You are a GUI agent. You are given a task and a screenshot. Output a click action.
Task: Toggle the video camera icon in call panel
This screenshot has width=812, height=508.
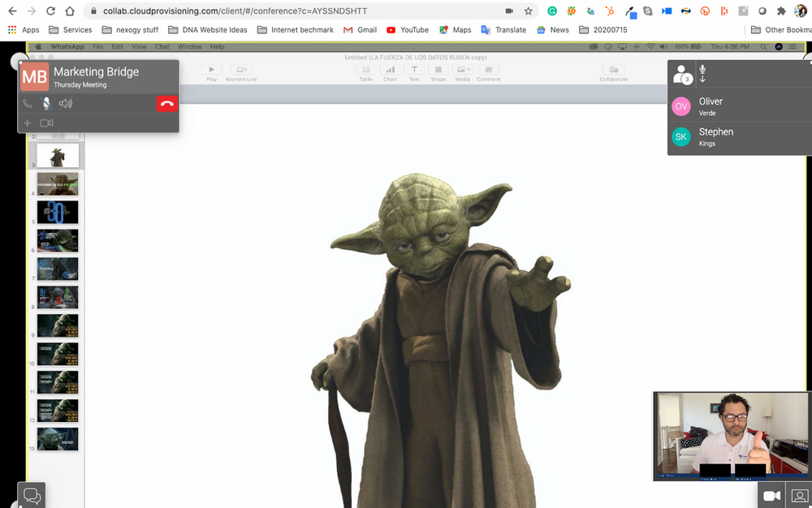(x=46, y=123)
